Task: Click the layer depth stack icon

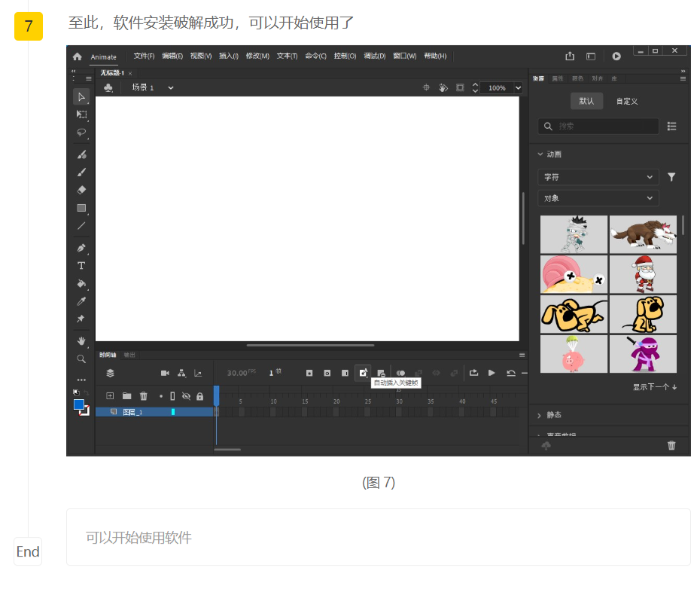Action: point(110,374)
